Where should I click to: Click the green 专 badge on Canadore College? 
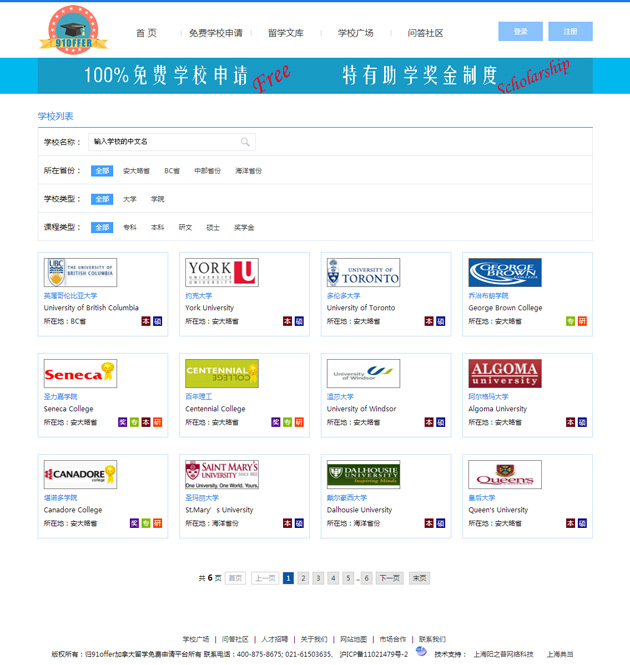(x=146, y=523)
